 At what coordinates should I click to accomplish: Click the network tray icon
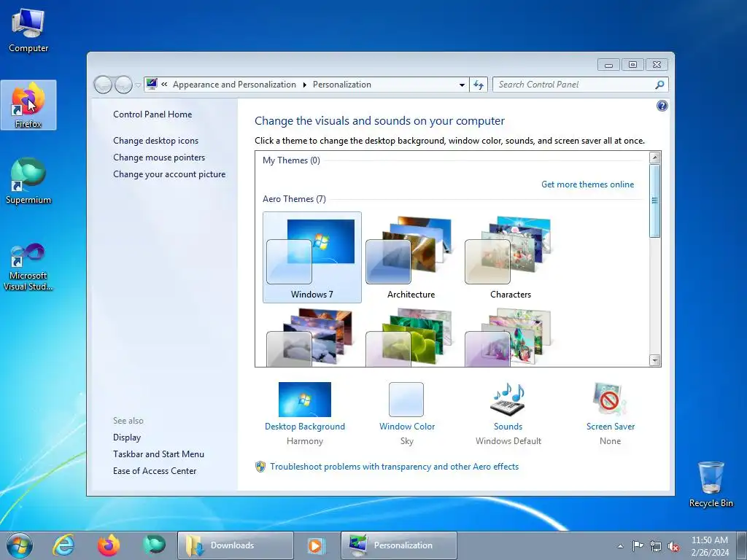click(656, 546)
